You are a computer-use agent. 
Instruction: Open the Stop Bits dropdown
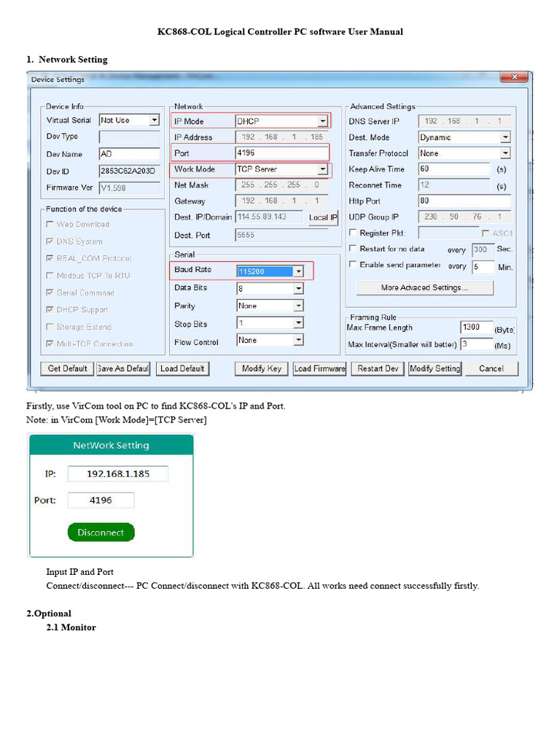298,323
